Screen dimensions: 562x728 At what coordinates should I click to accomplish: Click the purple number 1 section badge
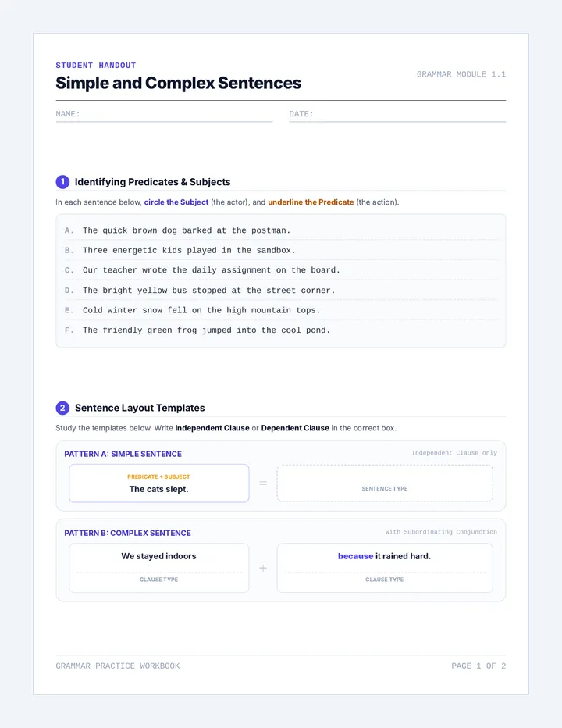[62, 182]
